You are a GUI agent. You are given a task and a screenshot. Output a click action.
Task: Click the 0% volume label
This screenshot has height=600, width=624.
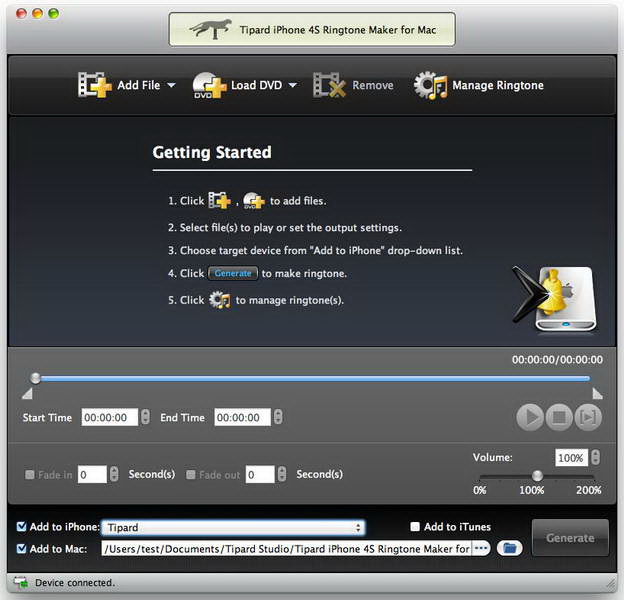click(480, 490)
